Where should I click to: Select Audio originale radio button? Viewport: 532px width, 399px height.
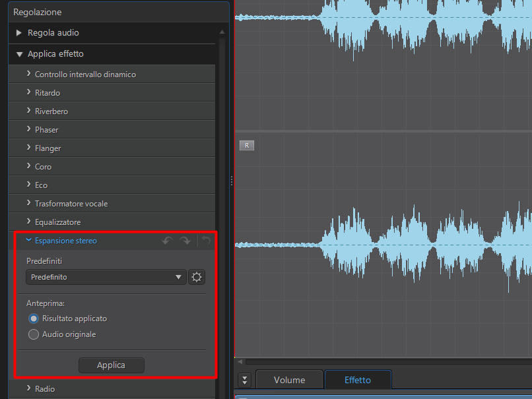click(34, 334)
